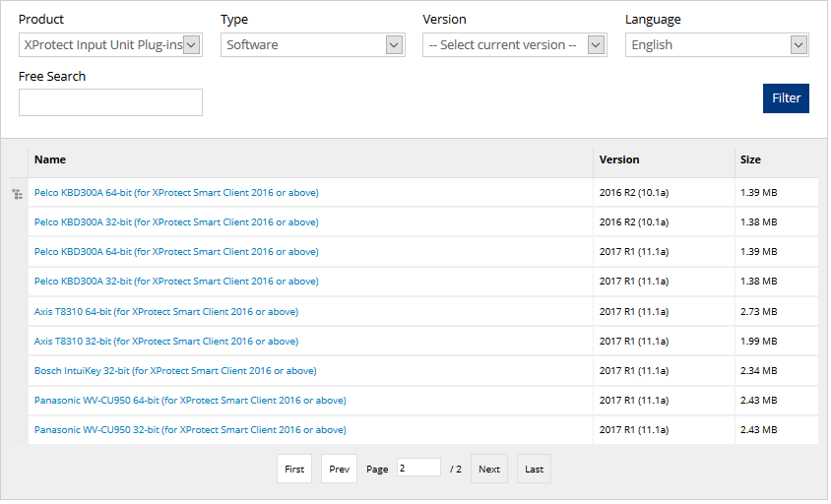This screenshot has height=504, width=831.
Task: Click the Prev page button
Action: (x=339, y=470)
